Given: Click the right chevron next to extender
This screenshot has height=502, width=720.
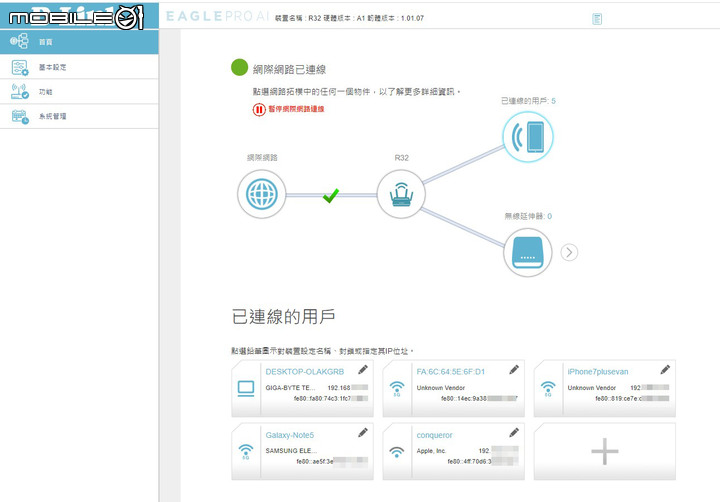Looking at the screenshot, I should 569,252.
